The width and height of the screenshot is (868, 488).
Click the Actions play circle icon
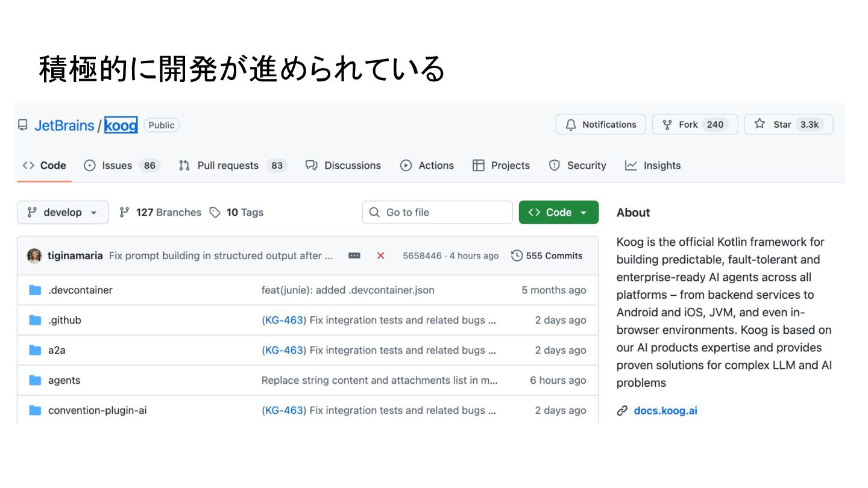coord(406,166)
